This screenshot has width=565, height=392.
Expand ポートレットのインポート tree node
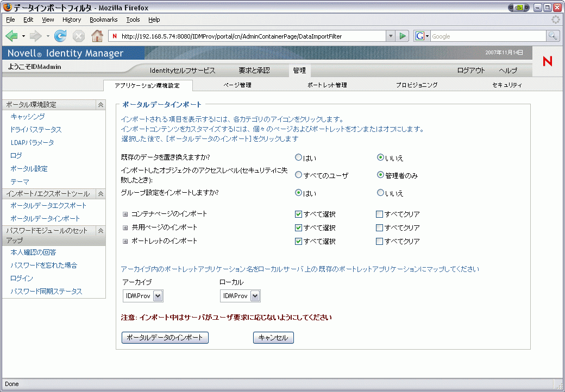click(x=125, y=242)
